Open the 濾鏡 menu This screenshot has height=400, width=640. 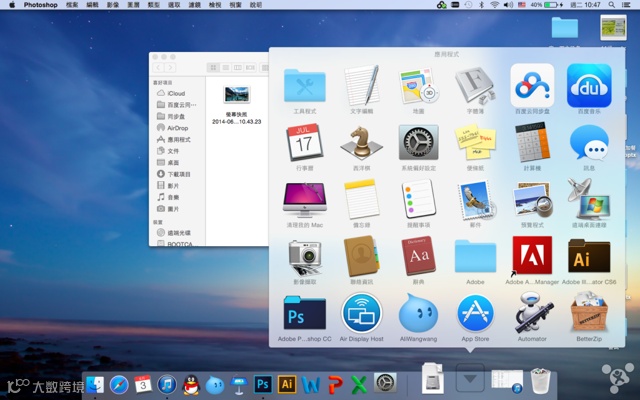click(194, 5)
